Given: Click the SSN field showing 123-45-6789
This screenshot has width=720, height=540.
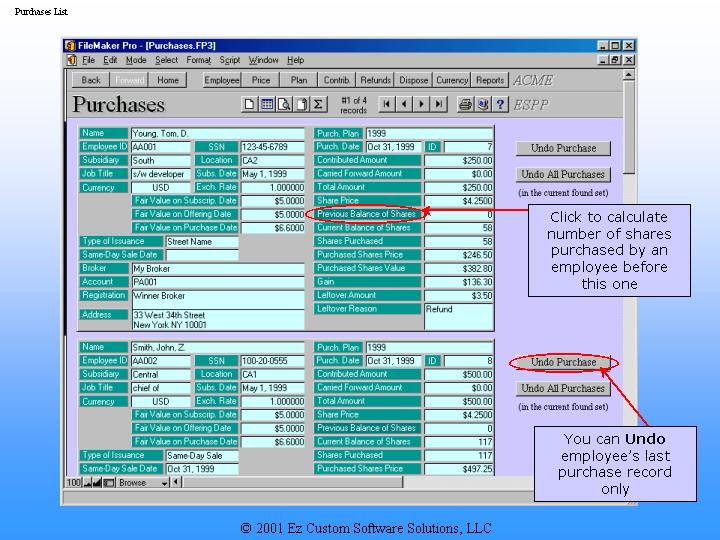Looking at the screenshot, I should pyautogui.click(x=273, y=147).
